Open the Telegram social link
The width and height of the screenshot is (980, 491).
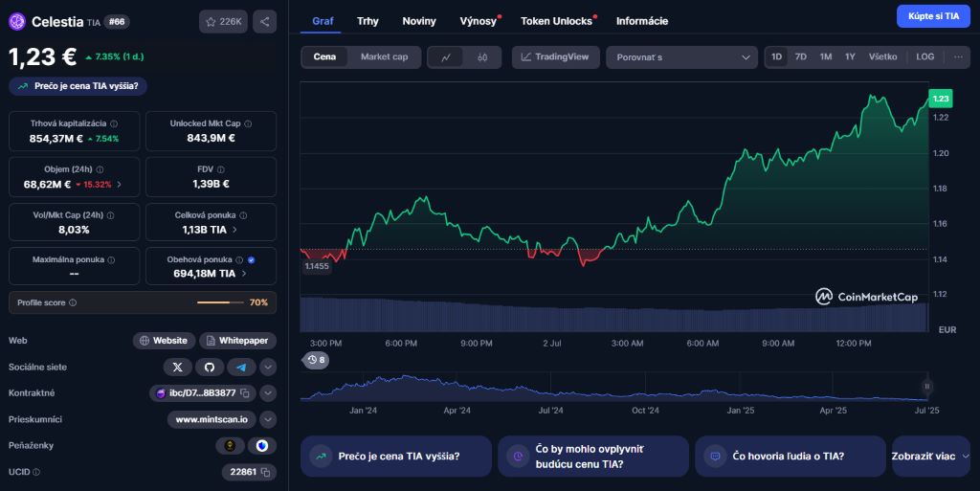point(241,368)
